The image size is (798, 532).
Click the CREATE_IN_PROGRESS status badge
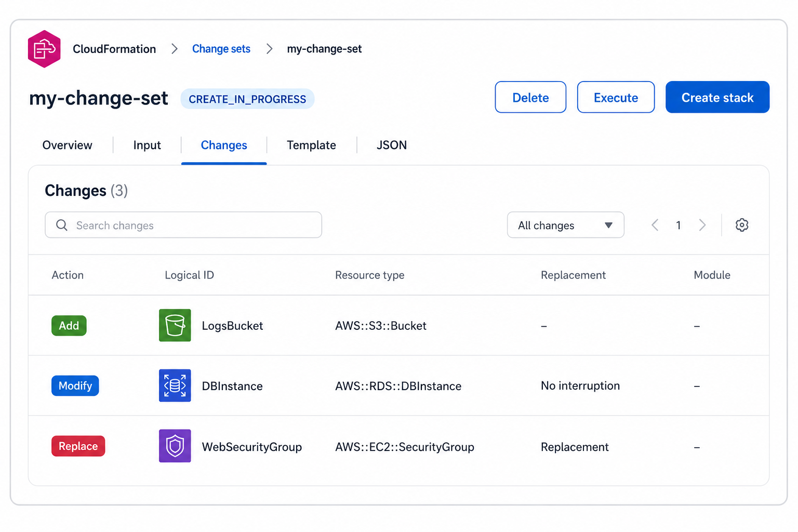click(x=247, y=99)
